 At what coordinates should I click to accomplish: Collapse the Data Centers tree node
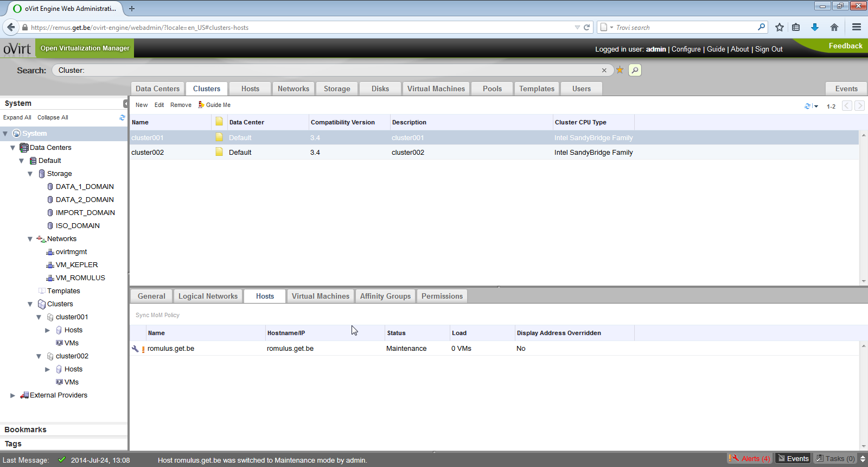[12, 148]
